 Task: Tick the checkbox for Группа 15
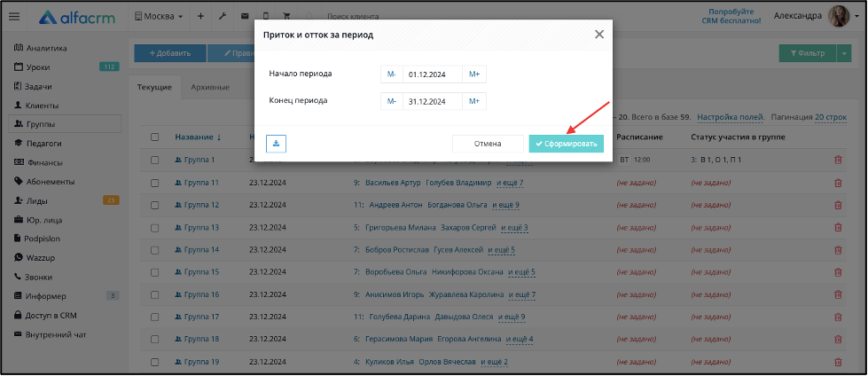[155, 272]
